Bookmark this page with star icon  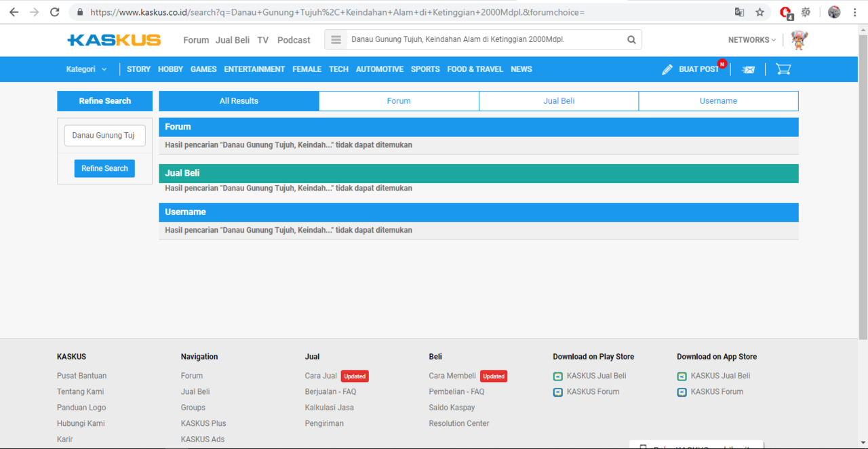[x=759, y=12]
